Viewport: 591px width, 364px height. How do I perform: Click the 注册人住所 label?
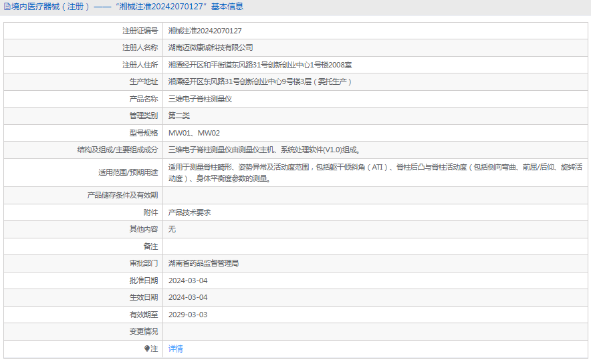coord(140,65)
